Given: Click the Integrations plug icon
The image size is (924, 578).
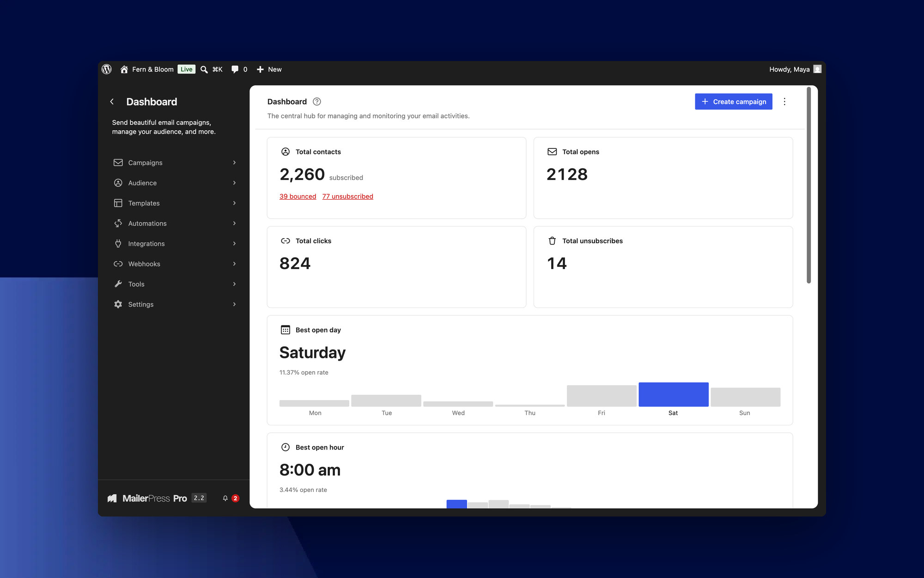Looking at the screenshot, I should pos(118,244).
